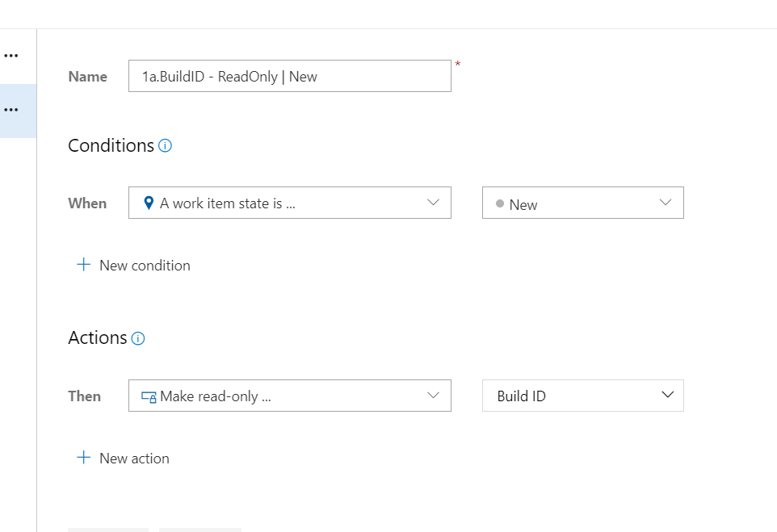Select the 'A work item state is ...' text
Screen dimensions: 777x532
point(228,203)
